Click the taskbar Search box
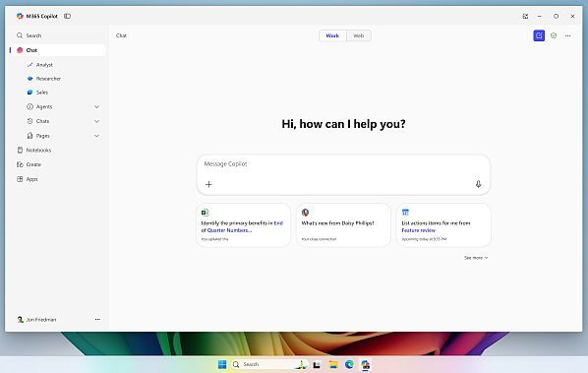This screenshot has height=373, width=588. [269, 364]
